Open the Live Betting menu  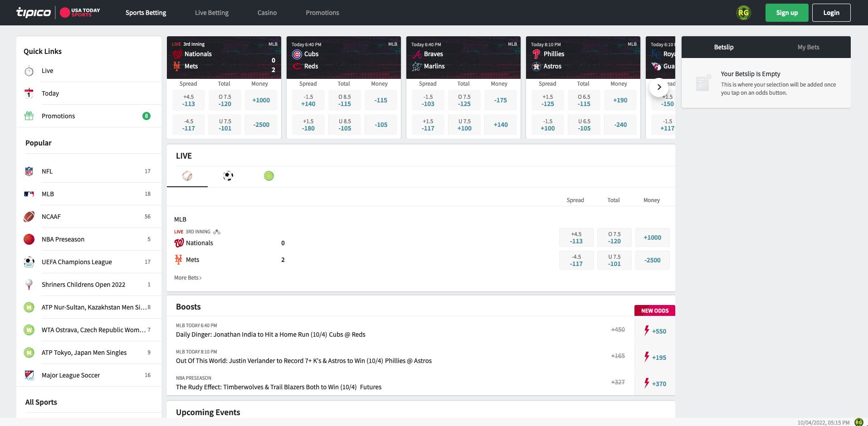click(x=212, y=13)
